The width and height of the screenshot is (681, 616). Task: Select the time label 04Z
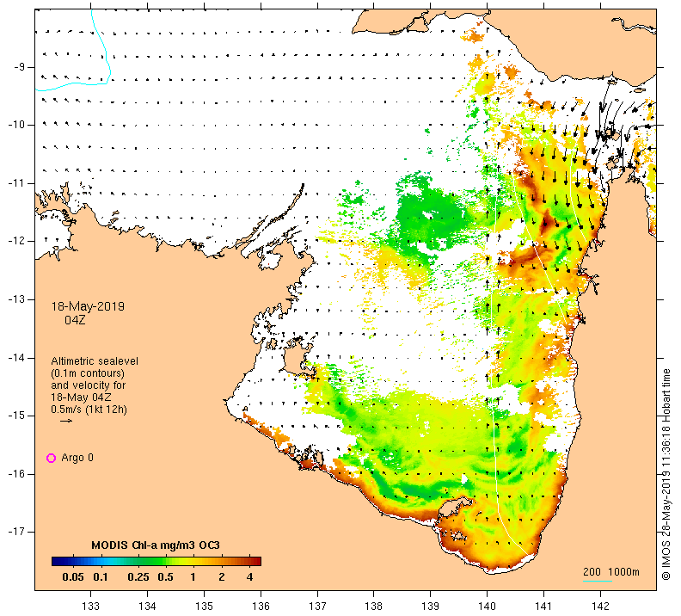(75, 320)
